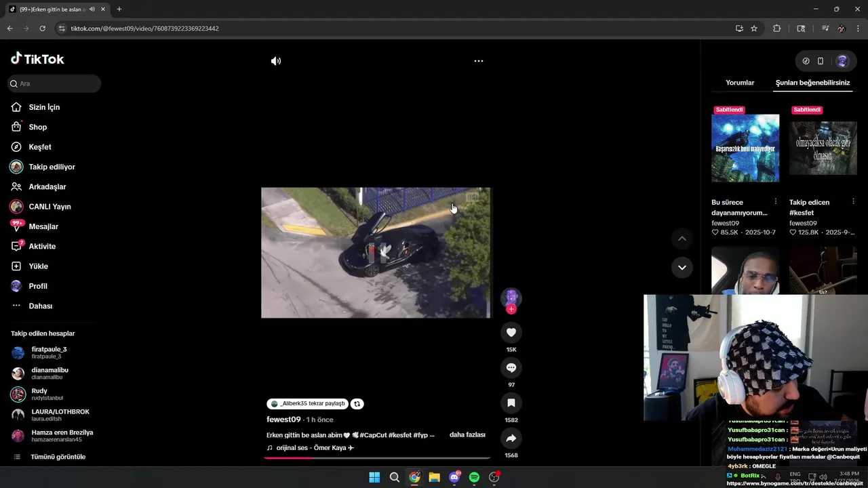Screen dimensions: 868x488
Task: Mute the video with the speaker icon
Action: [x=276, y=61]
